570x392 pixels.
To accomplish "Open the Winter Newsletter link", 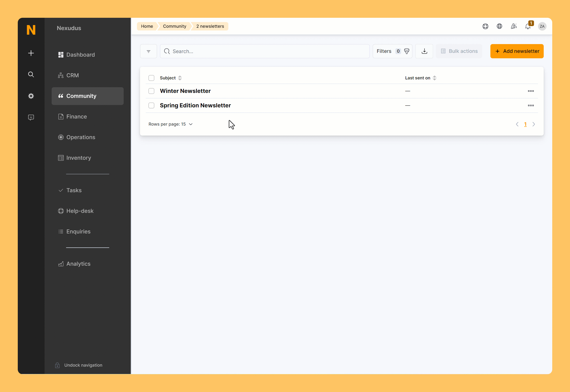I will tap(185, 91).
